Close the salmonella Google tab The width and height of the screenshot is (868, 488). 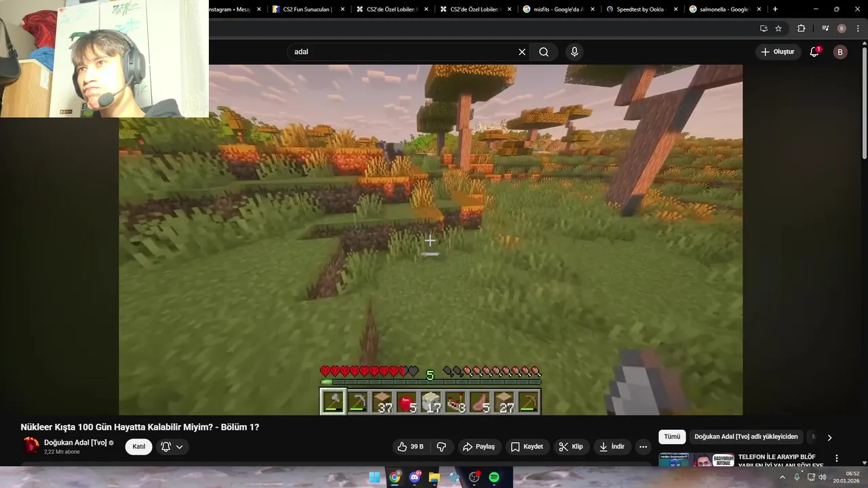[x=759, y=9]
